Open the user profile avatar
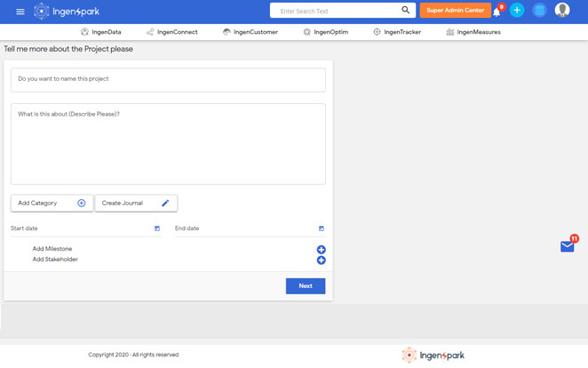Screen dimensions: 588x368 point(562,10)
